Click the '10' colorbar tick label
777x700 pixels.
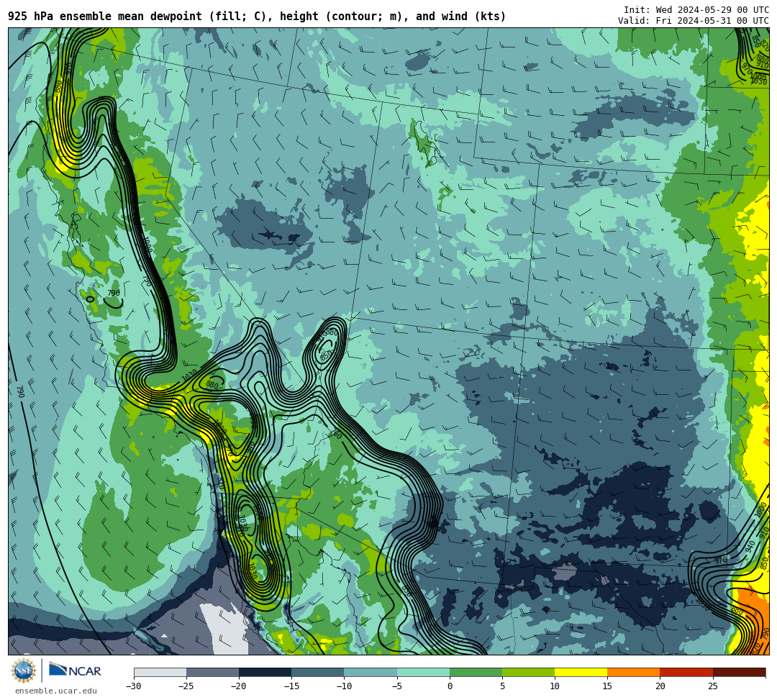coord(555,686)
